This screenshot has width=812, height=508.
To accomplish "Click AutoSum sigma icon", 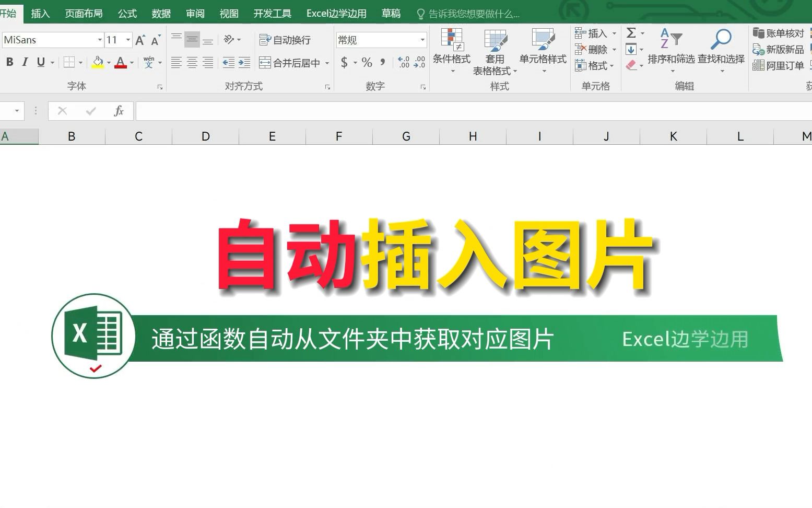I will point(631,33).
